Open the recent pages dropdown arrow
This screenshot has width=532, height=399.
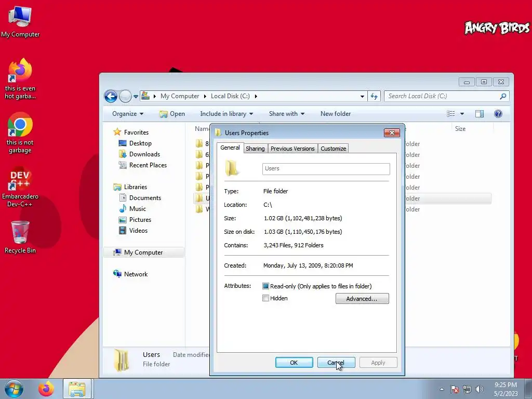[136, 96]
